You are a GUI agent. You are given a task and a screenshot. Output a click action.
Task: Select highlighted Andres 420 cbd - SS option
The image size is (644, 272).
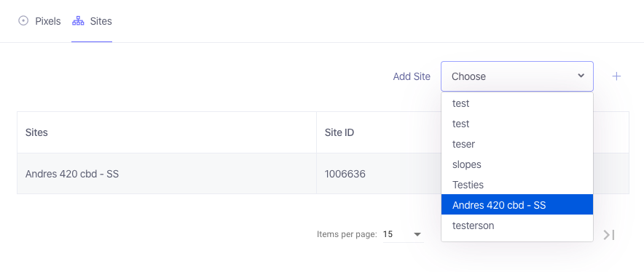click(x=517, y=204)
